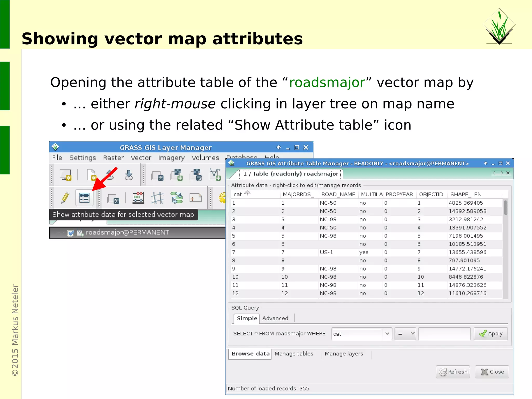Screen dimensions: 532x399
Task: Click the sort arrow in cat column header
Action: (x=248, y=193)
